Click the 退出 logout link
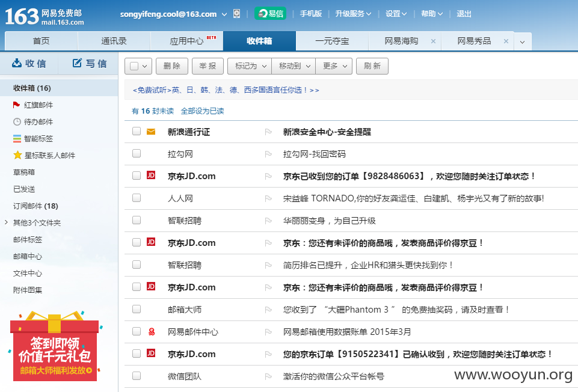Image resolution: width=578 pixels, height=392 pixels. tap(464, 14)
